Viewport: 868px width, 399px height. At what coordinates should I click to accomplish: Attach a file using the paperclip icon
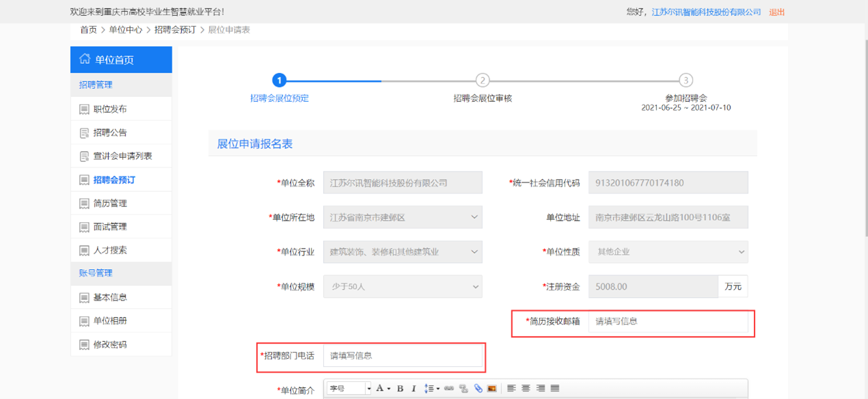[x=478, y=389]
